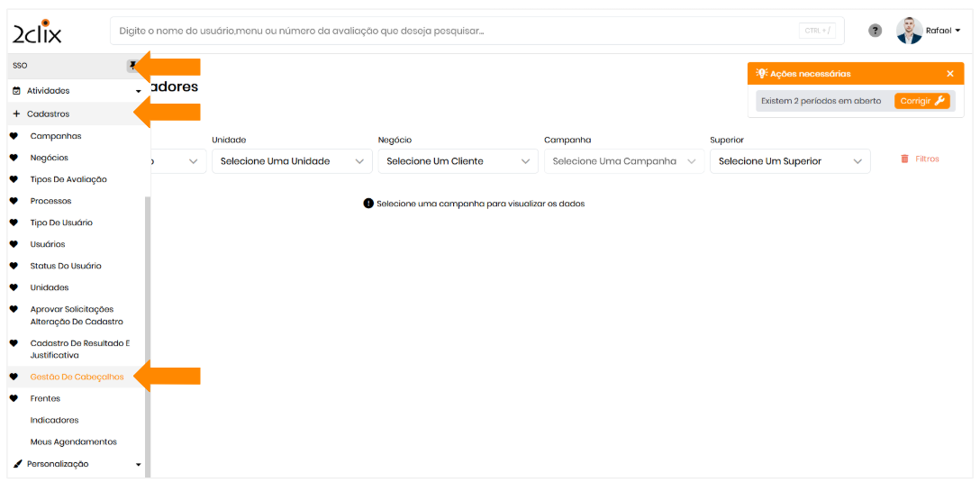The height and width of the screenshot is (482, 980).
Task: Toggle favorite heart beside Unidades
Action: coord(14,287)
